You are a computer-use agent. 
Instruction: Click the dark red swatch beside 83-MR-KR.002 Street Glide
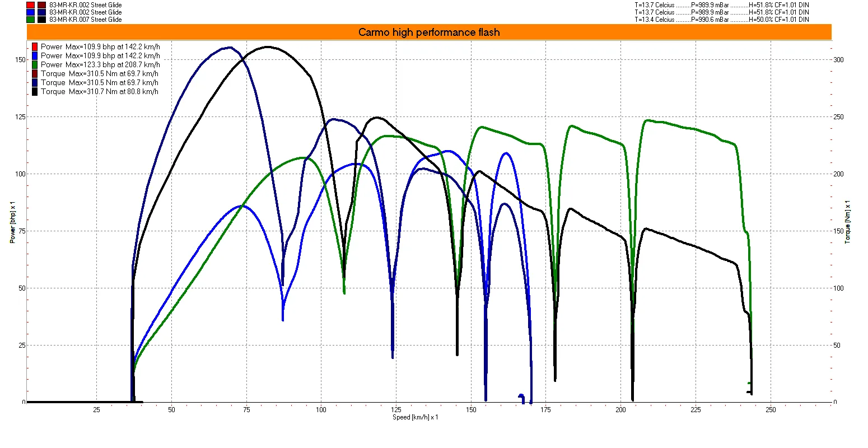pyautogui.click(x=41, y=5)
